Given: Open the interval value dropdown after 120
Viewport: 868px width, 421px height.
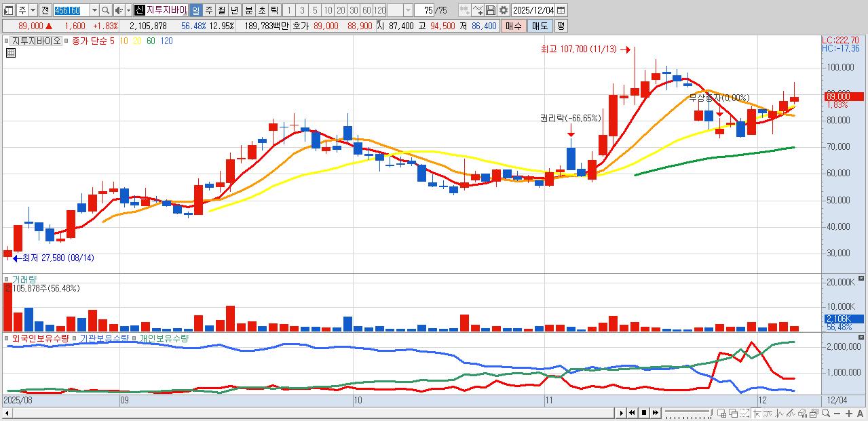Looking at the screenshot, I should point(408,10).
